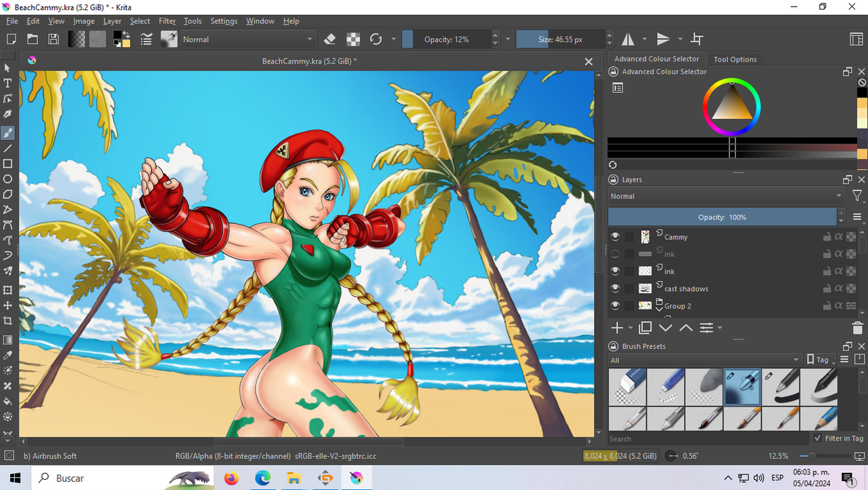Open add layer type dropdown arrow
868x490 pixels.
631,328
